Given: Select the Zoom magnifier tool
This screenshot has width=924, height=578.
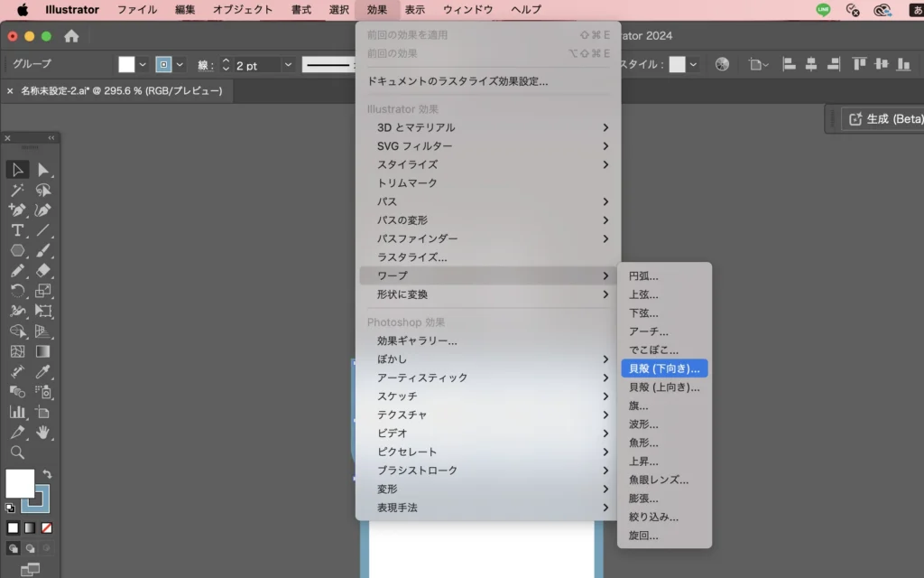Looking at the screenshot, I should click(17, 452).
